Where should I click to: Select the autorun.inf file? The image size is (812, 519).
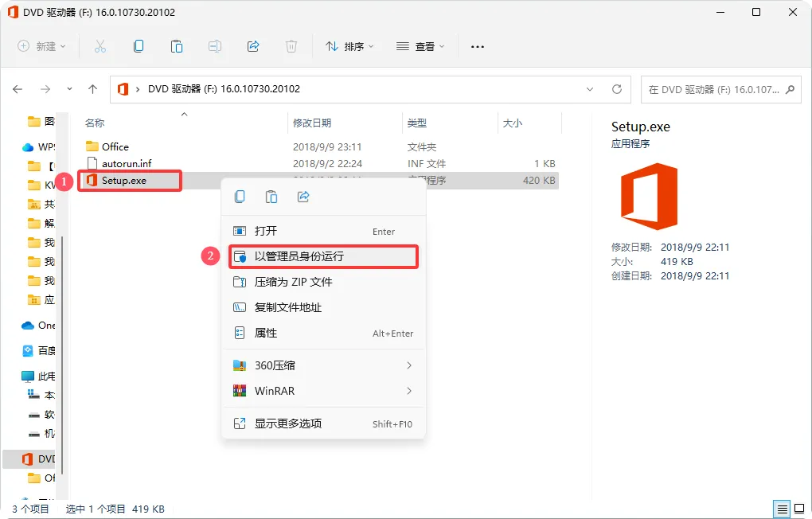click(127, 164)
